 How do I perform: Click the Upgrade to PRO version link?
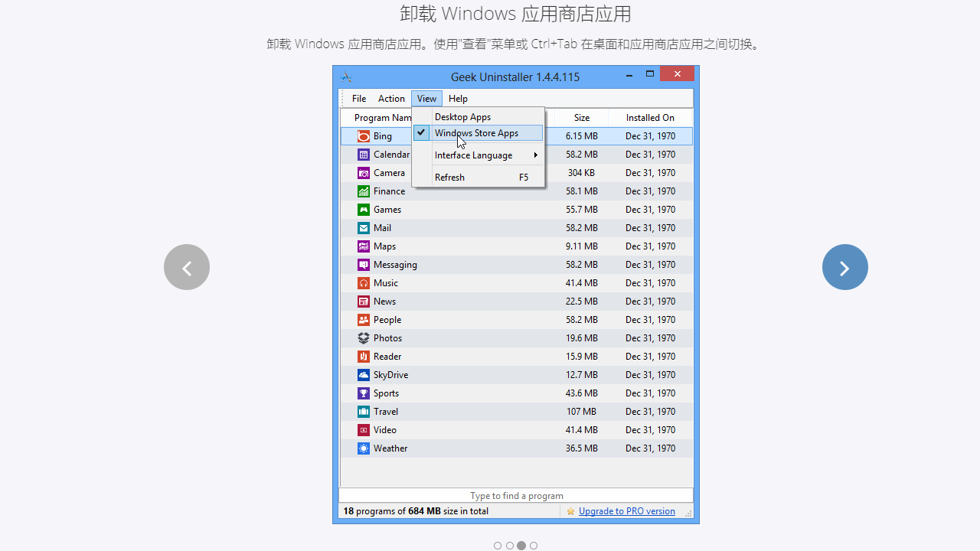coord(626,510)
